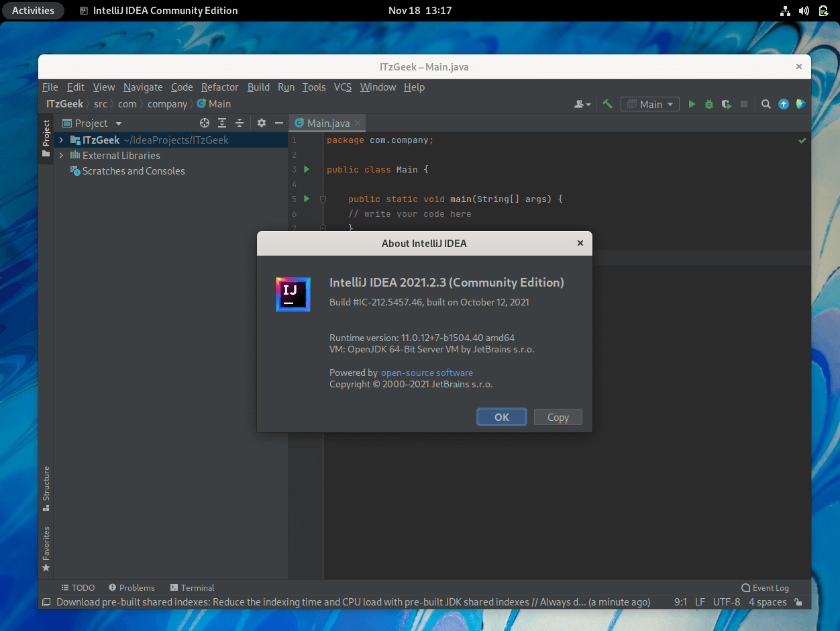Open the Event Log

[x=765, y=587]
